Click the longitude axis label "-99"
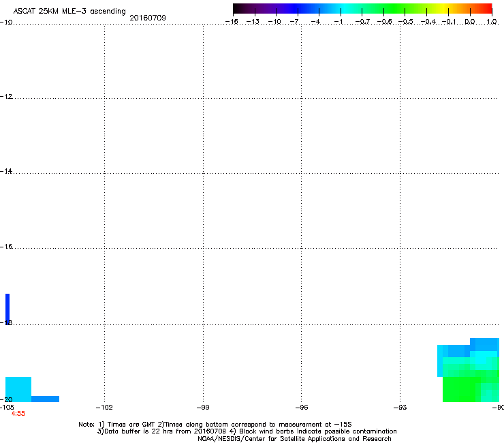Image resolution: width=504 pixels, height=443 pixels. [x=203, y=408]
